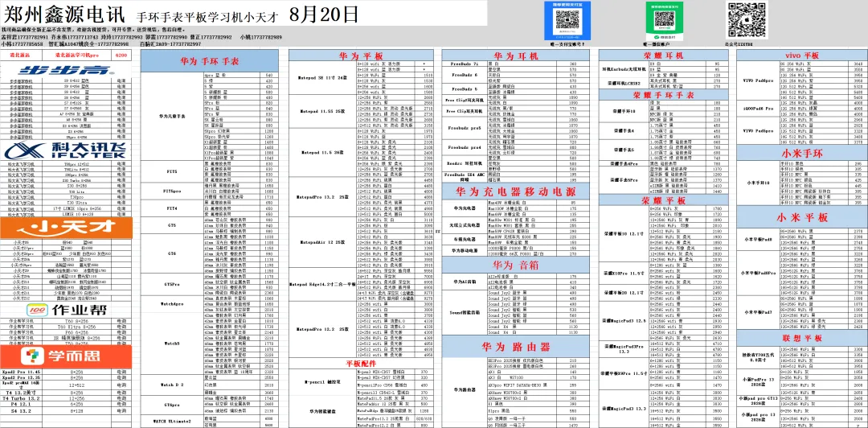
Task: Click the FIT4 category cell
Action: (x=172, y=208)
